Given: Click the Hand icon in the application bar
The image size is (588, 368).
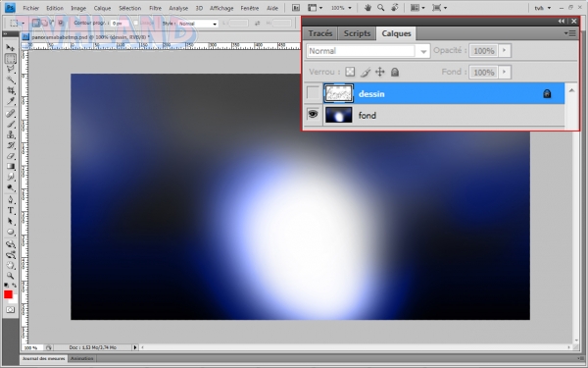Looking at the screenshot, I should point(367,8).
